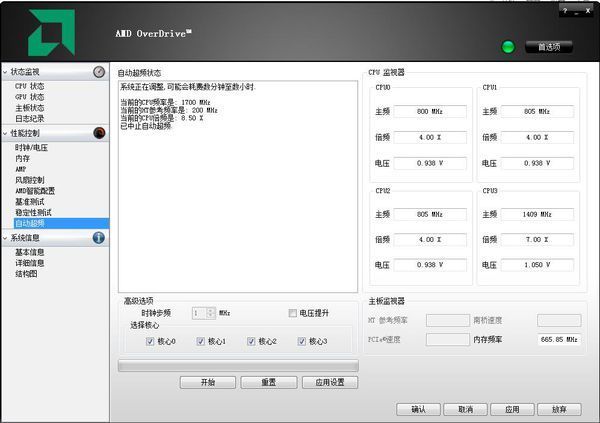Image resolution: width=600 pixels, height=423 pixels.
Task: Open 日志纪录 page
Action: (x=29, y=119)
